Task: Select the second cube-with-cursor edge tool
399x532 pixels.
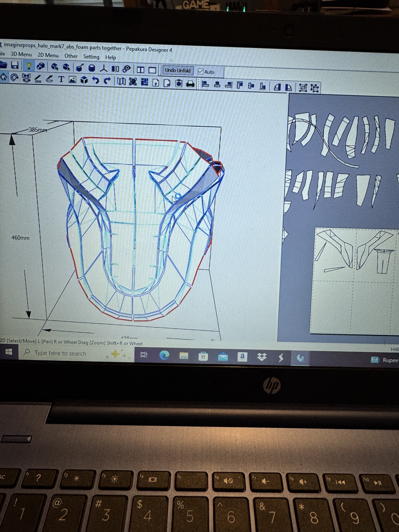Action: click(66, 67)
